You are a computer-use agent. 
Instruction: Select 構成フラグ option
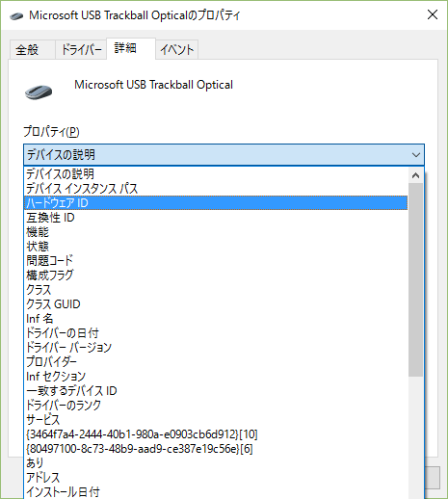[216, 276]
